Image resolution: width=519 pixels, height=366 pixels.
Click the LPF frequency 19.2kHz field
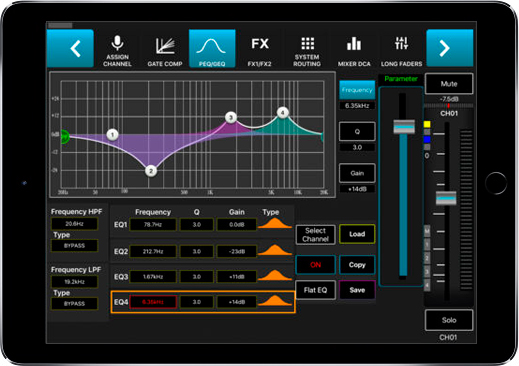(x=74, y=282)
